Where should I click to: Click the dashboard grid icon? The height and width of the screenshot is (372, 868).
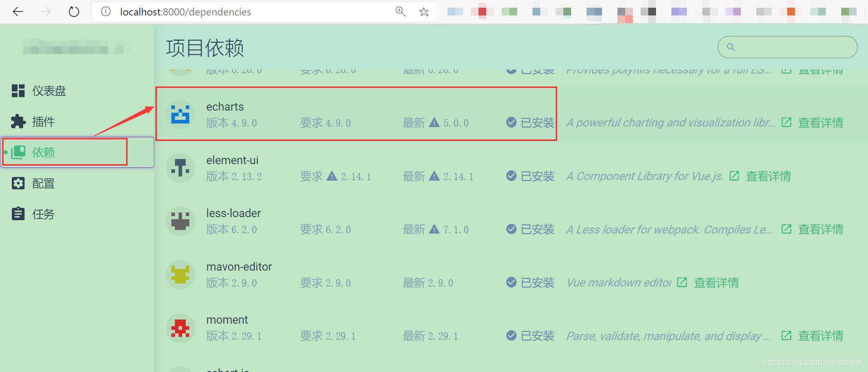point(18,91)
